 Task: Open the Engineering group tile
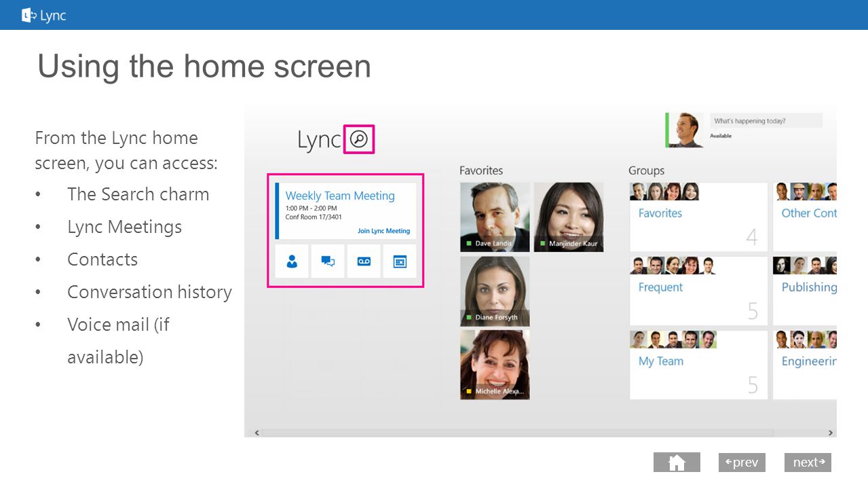click(x=805, y=365)
